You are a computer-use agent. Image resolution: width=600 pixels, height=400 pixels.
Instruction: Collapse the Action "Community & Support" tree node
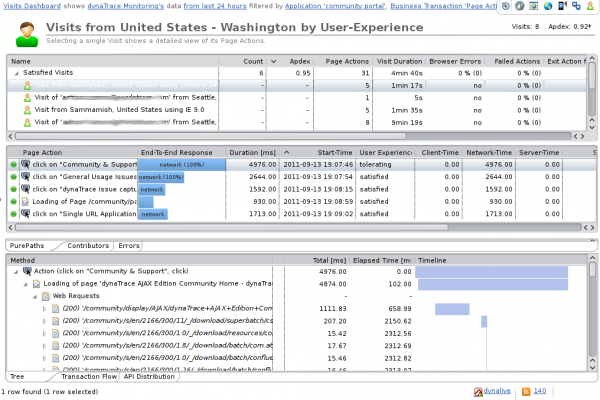pyautogui.click(x=16, y=272)
